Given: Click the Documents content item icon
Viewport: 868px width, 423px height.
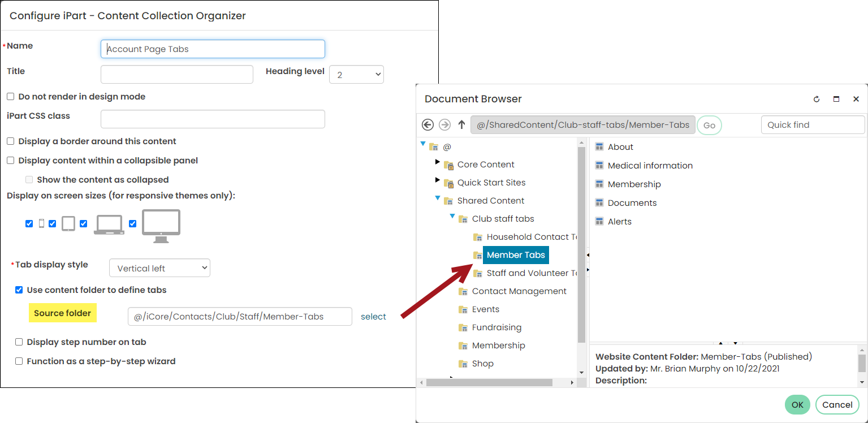Looking at the screenshot, I should 600,203.
